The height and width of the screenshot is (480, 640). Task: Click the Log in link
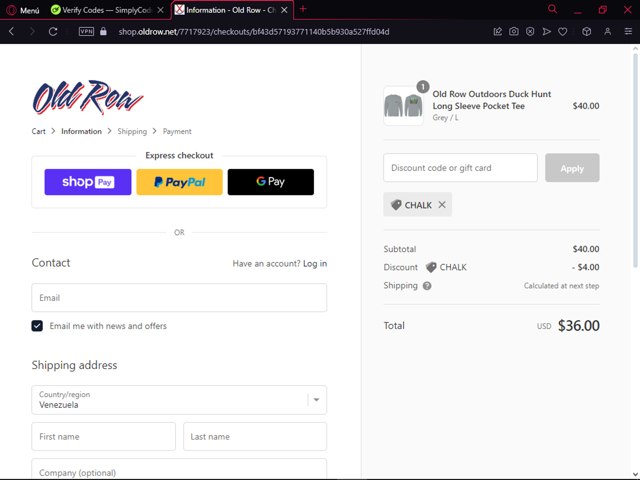(315, 264)
